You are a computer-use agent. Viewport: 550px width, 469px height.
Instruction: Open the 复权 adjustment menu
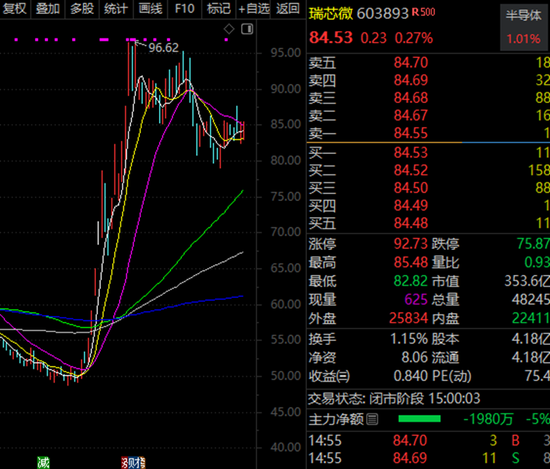[14, 8]
